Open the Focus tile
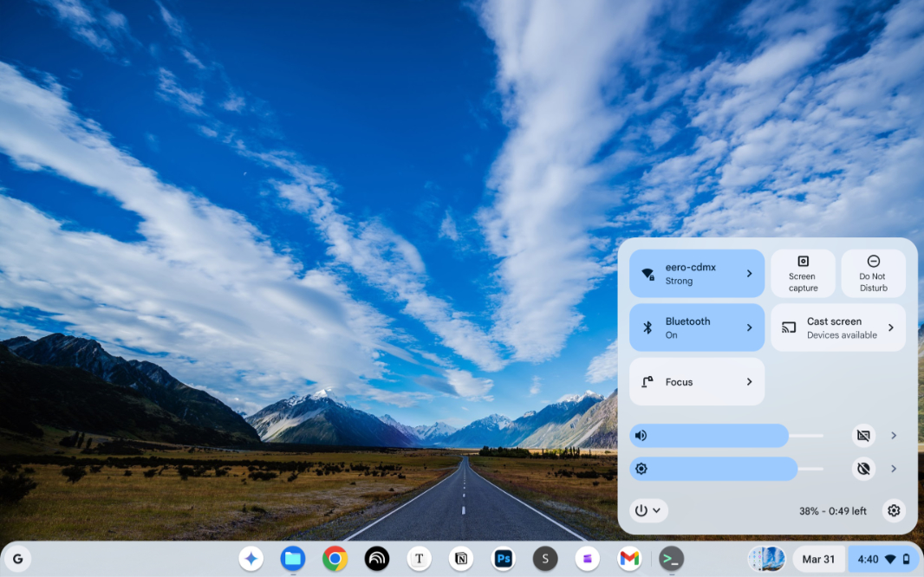Image resolution: width=924 pixels, height=577 pixels. pos(696,382)
